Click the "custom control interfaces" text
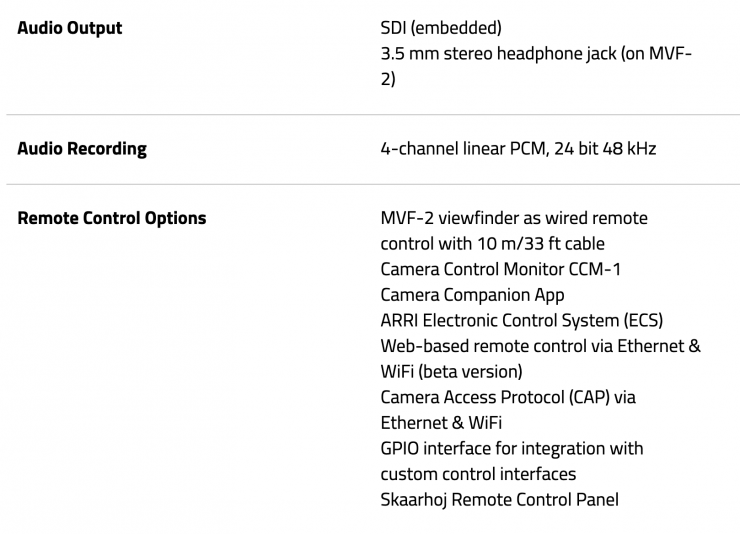The image size is (740, 534). pyautogui.click(x=478, y=474)
